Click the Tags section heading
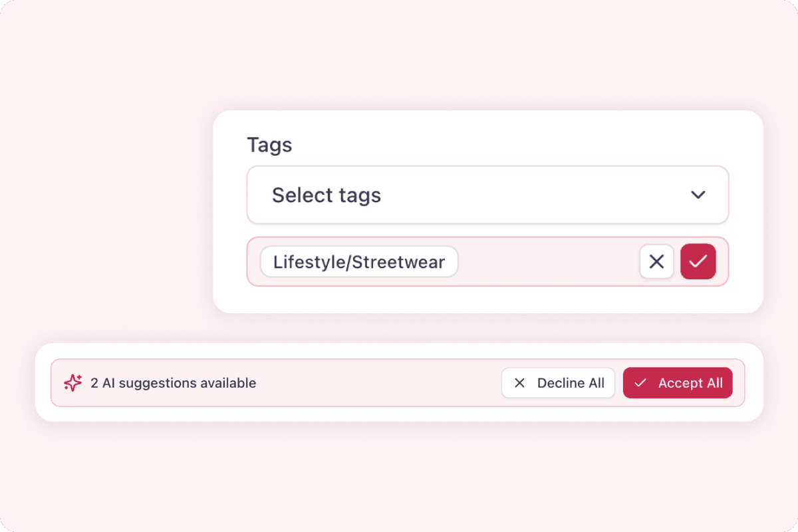Screen dimensions: 798x532 point(269,144)
